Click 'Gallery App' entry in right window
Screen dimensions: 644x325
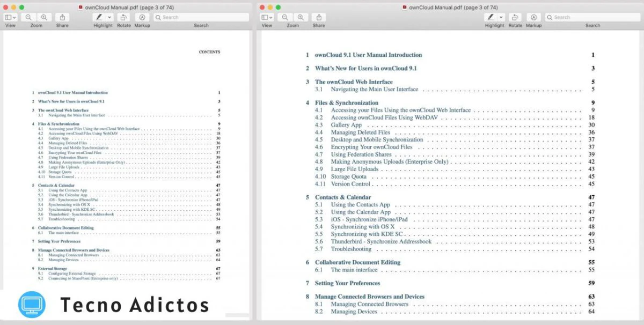(346, 125)
